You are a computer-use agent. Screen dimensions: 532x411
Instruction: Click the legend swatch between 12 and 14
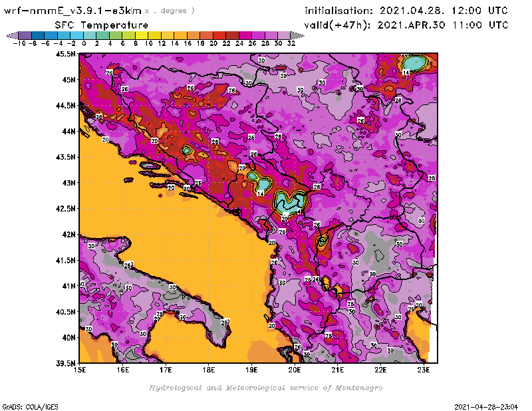tap(168, 35)
